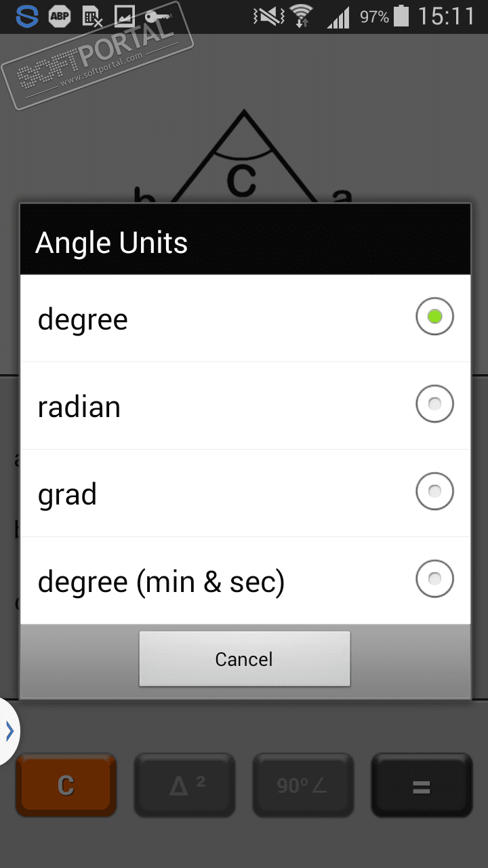488x868 pixels.
Task: Tap the blue S notification icon
Action: tap(27, 17)
